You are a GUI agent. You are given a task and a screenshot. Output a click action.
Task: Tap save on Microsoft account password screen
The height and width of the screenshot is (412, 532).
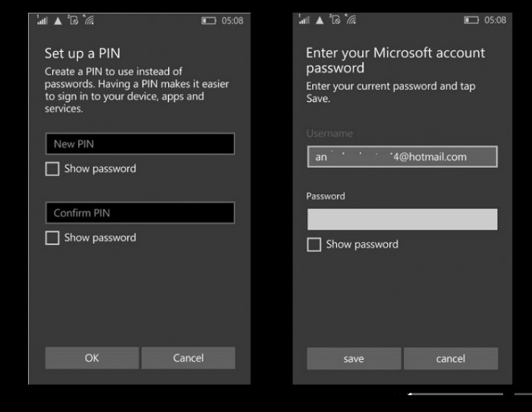(353, 358)
